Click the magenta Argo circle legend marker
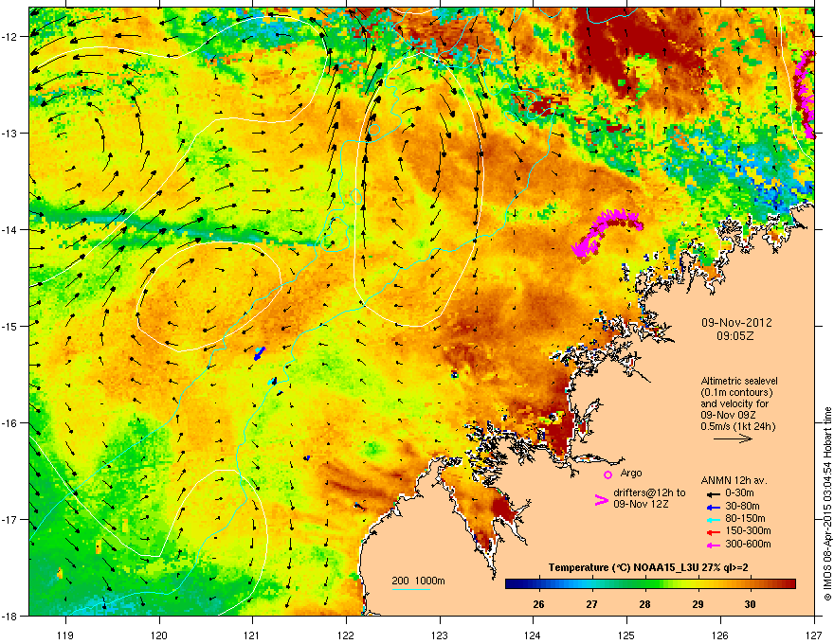Image resolution: width=834 pixels, height=644 pixels. tap(607, 474)
